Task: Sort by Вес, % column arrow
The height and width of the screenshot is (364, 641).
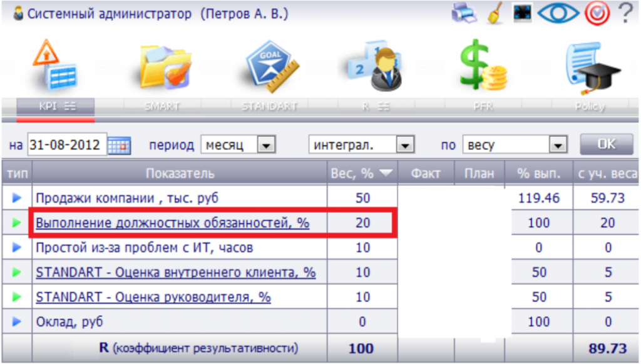Action: point(386,173)
